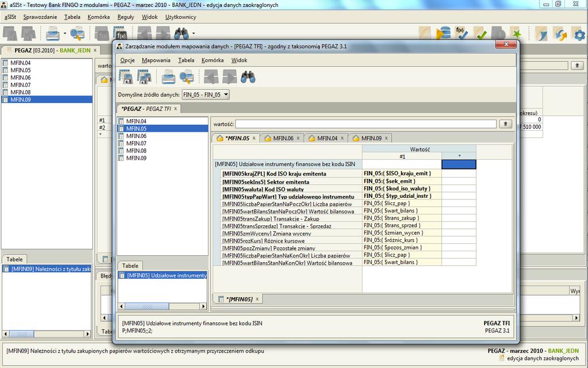Open the Widok menu in the mapping dialog
The image size is (588, 368).
pyautogui.click(x=239, y=60)
